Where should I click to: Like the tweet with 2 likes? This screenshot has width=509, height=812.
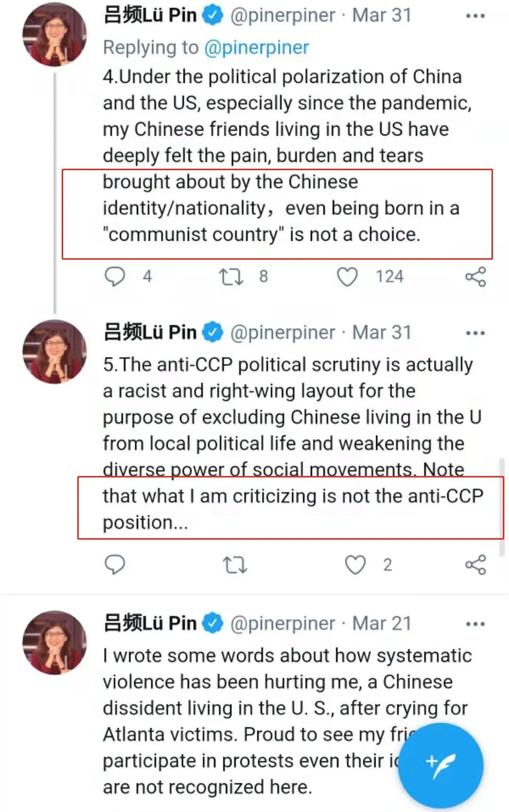click(x=355, y=565)
